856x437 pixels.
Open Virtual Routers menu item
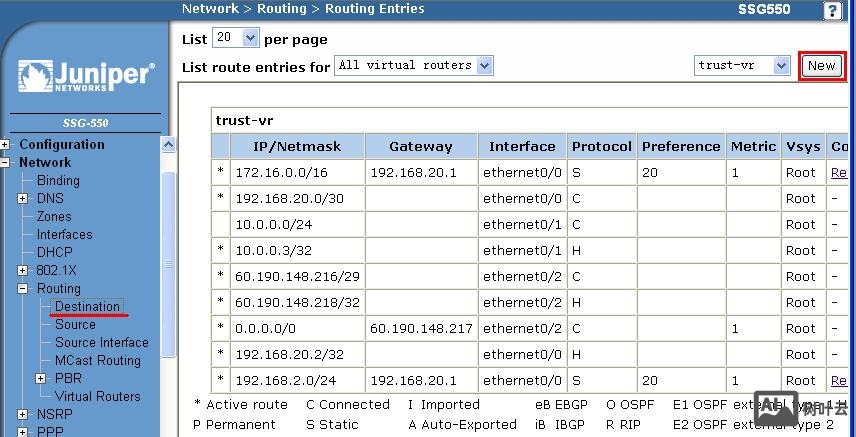(x=97, y=397)
